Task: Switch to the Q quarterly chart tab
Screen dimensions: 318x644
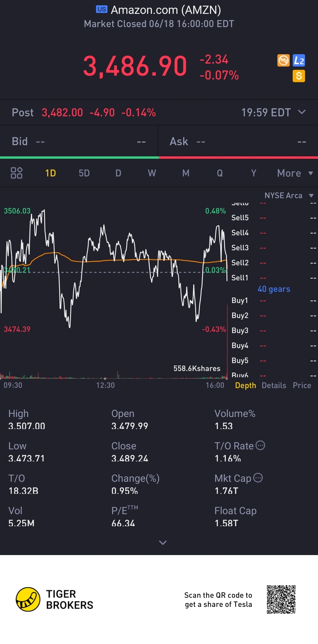Action: 220,173
